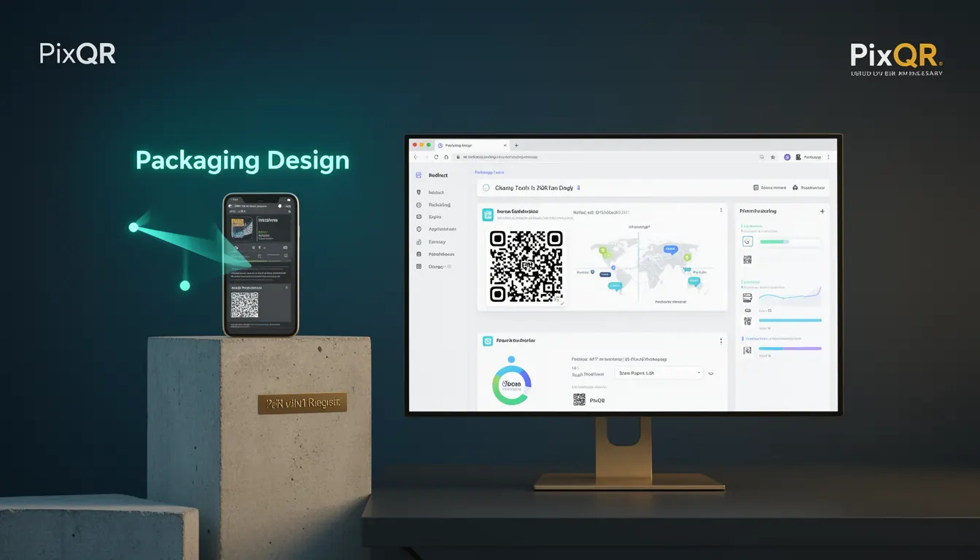
Task: Click the magnifier icon in the browser toolbar
Action: [x=761, y=157]
